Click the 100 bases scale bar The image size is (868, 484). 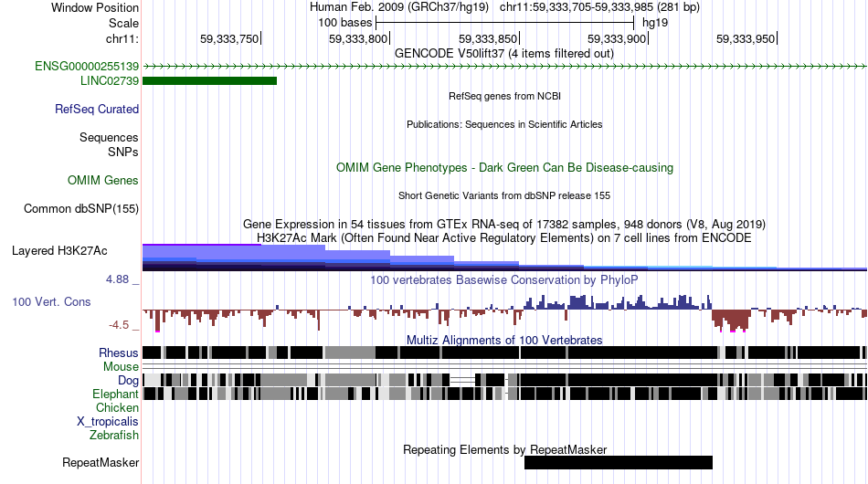click(504, 23)
